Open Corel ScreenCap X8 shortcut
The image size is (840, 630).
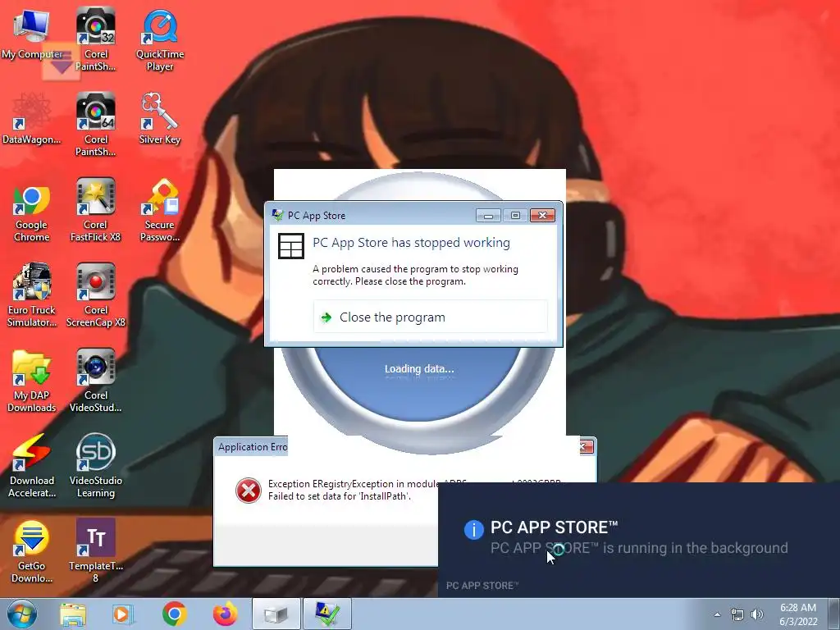pos(95,295)
